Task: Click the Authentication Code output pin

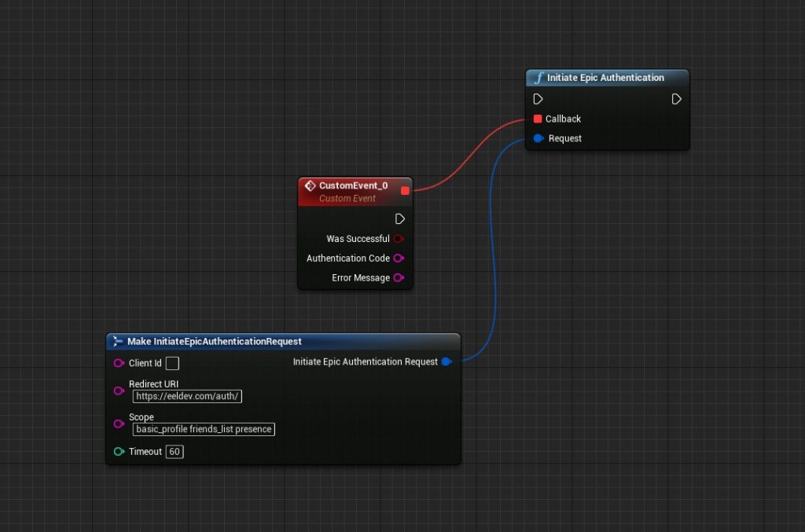Action: coord(399,259)
